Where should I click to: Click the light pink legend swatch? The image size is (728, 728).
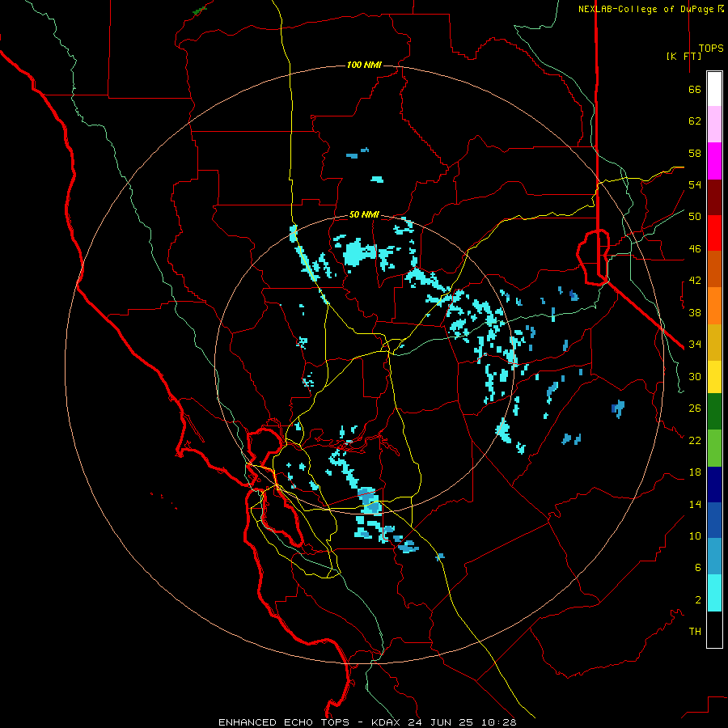[x=714, y=124]
